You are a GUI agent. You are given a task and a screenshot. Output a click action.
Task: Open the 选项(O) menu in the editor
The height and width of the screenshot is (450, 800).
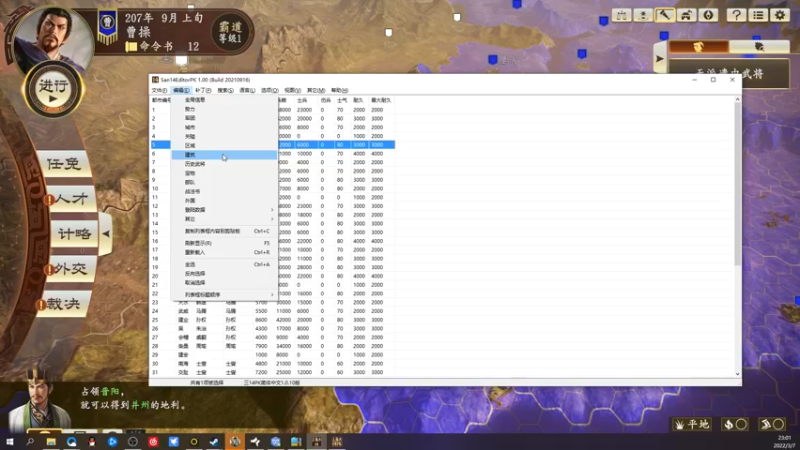[x=269, y=90]
